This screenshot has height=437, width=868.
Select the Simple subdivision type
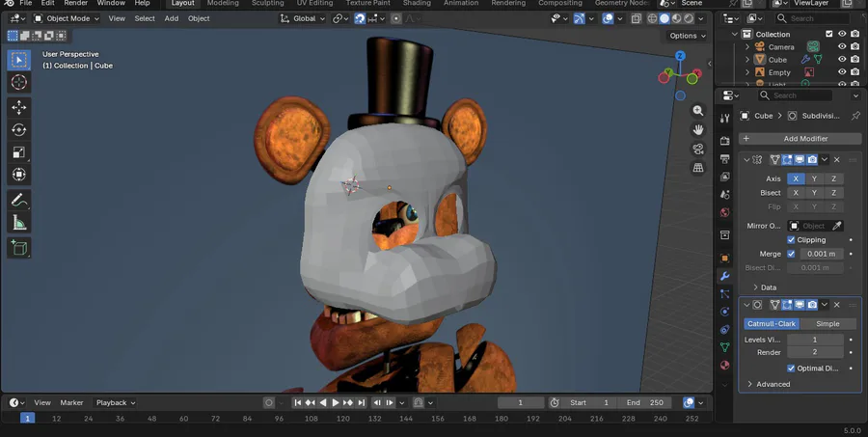click(827, 323)
